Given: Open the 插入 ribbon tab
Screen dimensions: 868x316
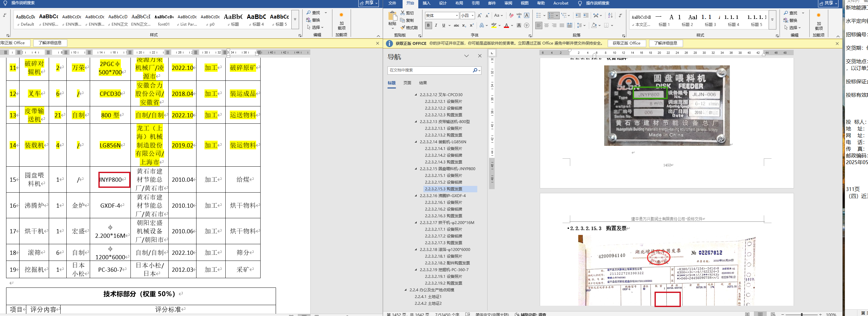Looking at the screenshot, I should click(426, 4).
